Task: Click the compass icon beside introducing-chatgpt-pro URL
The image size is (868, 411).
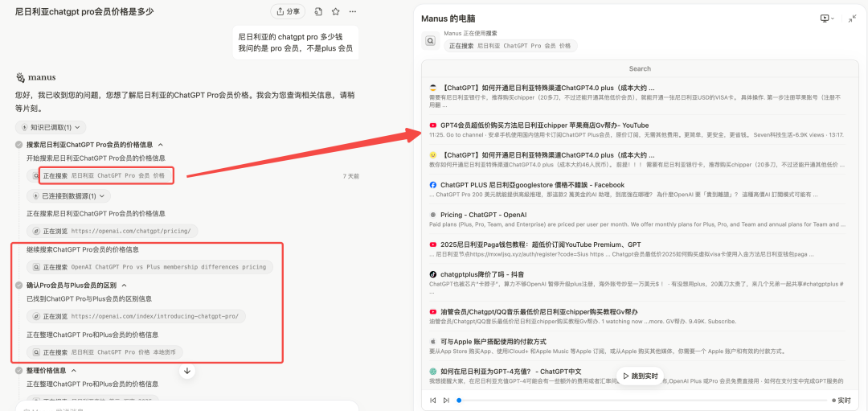Action: point(36,316)
